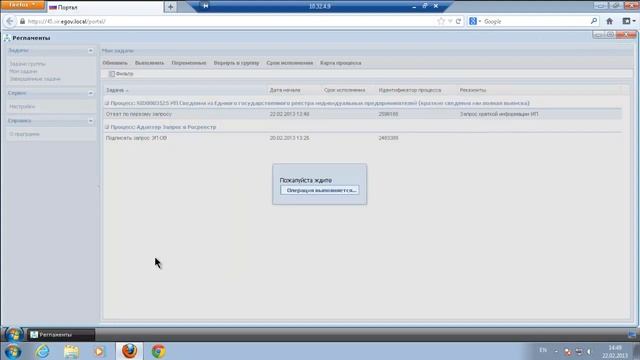The height and width of the screenshot is (360, 640).
Task: Collapse the first Процесс group row
Action: pyautogui.click(x=107, y=103)
